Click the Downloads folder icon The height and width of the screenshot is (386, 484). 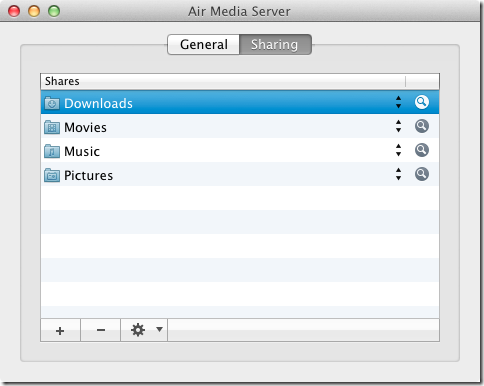click(52, 103)
